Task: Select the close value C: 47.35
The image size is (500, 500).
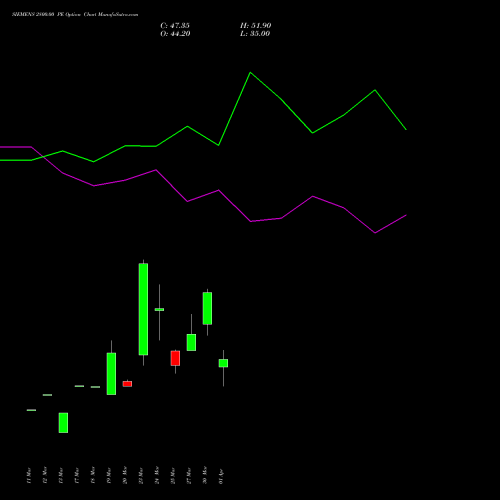Action: pyautogui.click(x=175, y=26)
